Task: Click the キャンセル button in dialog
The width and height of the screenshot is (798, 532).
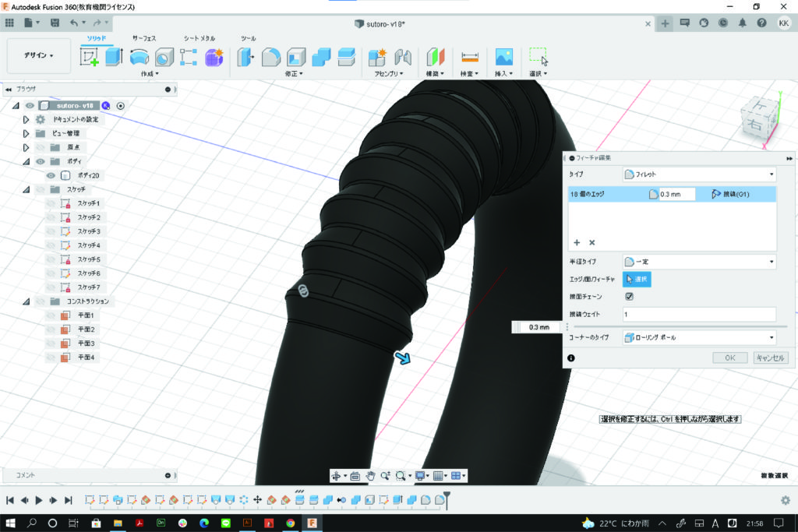Action: point(770,358)
